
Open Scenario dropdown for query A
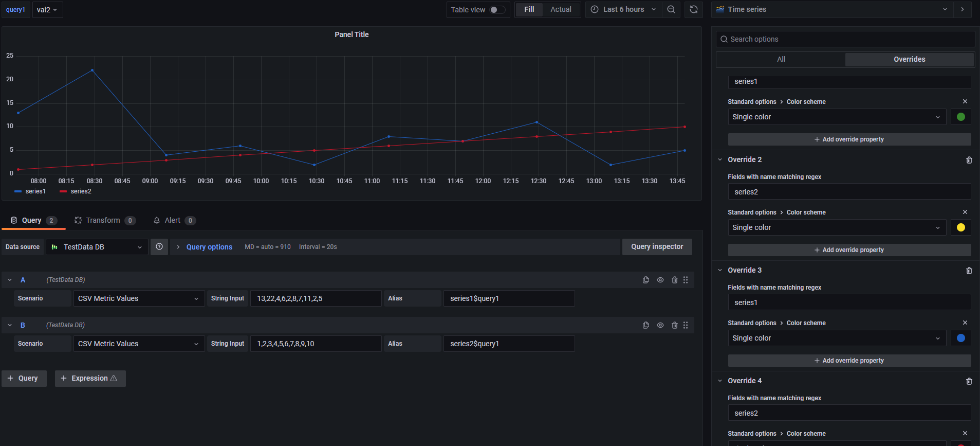[138, 298]
